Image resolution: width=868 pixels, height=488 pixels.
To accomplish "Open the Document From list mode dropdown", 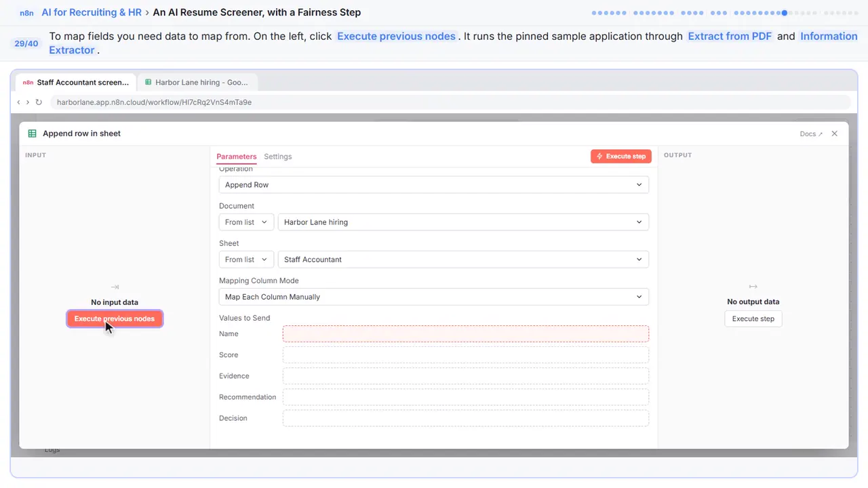I will pyautogui.click(x=246, y=222).
